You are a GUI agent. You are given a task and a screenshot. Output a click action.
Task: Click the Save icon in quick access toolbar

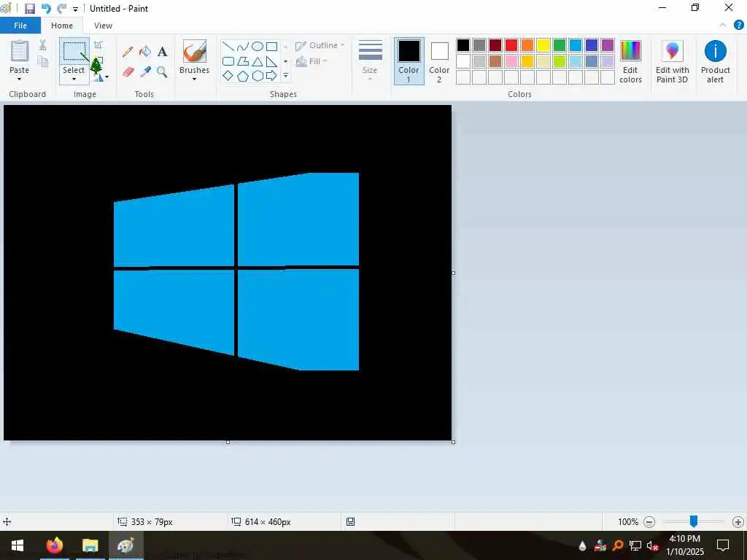(29, 9)
